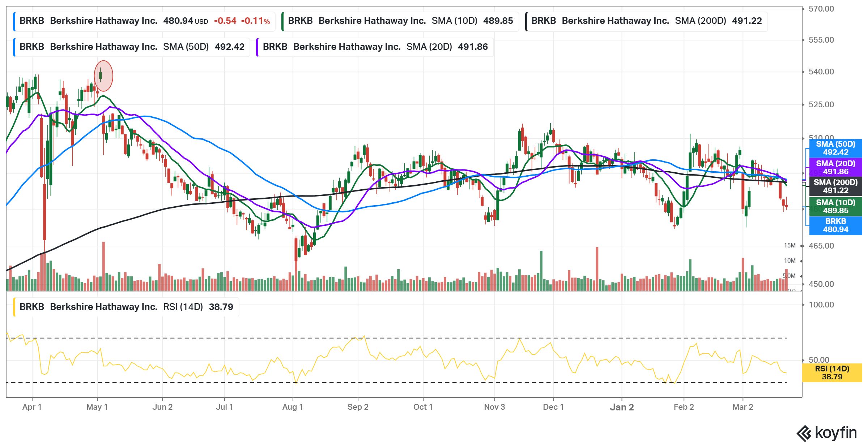868x448 pixels.
Task: Click the BRKB 480.94 last price tag
Action: tap(835, 225)
